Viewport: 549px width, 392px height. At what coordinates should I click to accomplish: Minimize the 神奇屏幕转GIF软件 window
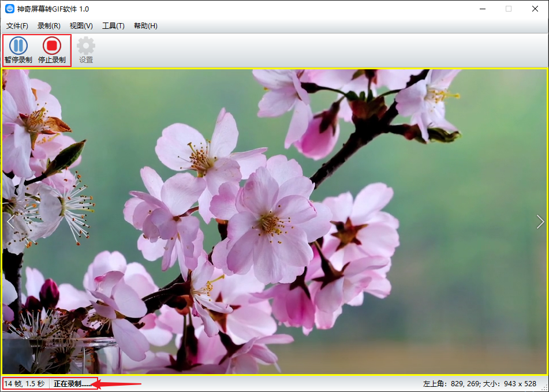click(483, 9)
